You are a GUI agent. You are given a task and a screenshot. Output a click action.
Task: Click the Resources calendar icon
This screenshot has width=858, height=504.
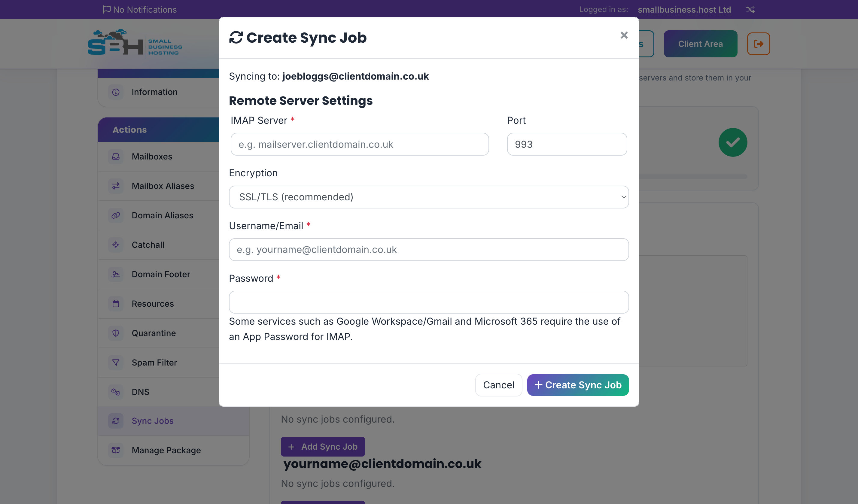click(116, 304)
